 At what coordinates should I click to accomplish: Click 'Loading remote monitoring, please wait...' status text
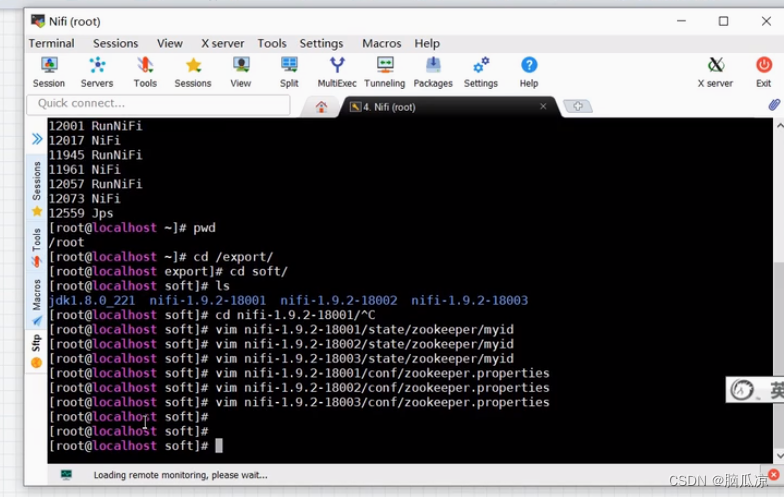(180, 475)
